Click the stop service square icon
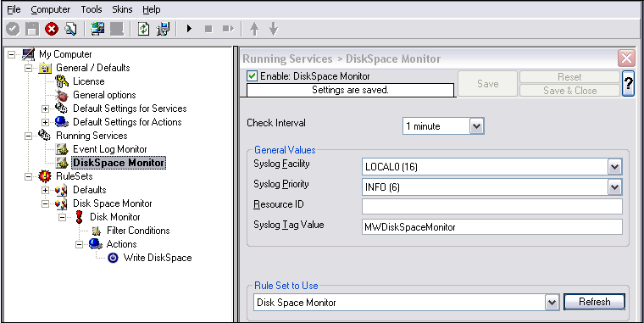This screenshot has height=323, width=644. [208, 29]
